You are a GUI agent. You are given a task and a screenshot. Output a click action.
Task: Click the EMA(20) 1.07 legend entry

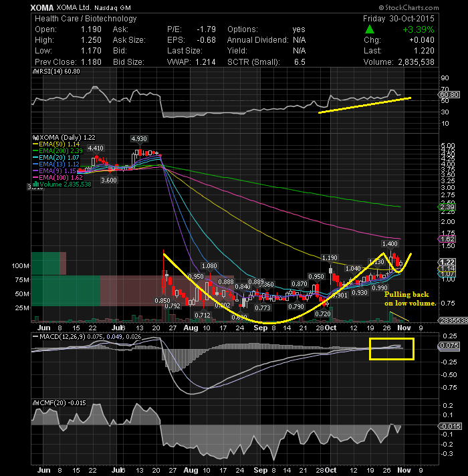pos(56,158)
